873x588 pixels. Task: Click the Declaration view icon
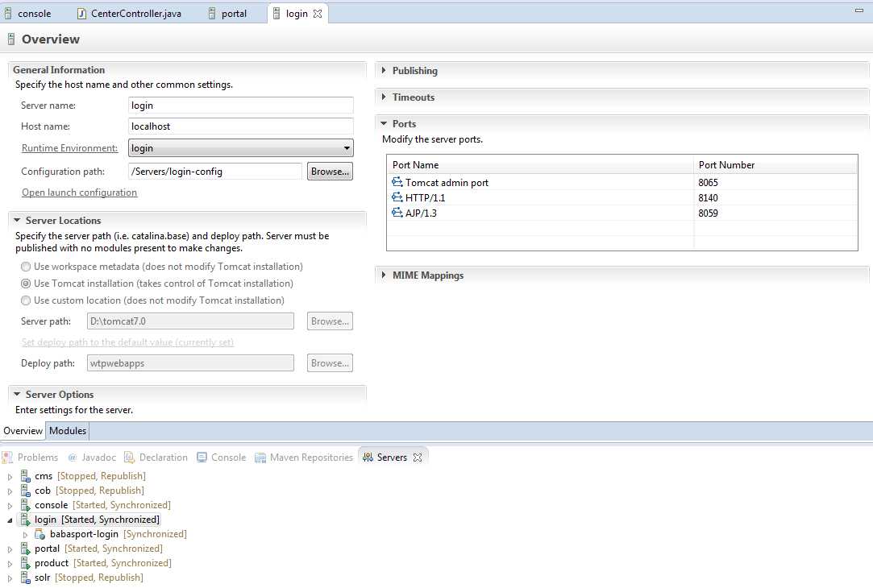tap(129, 458)
